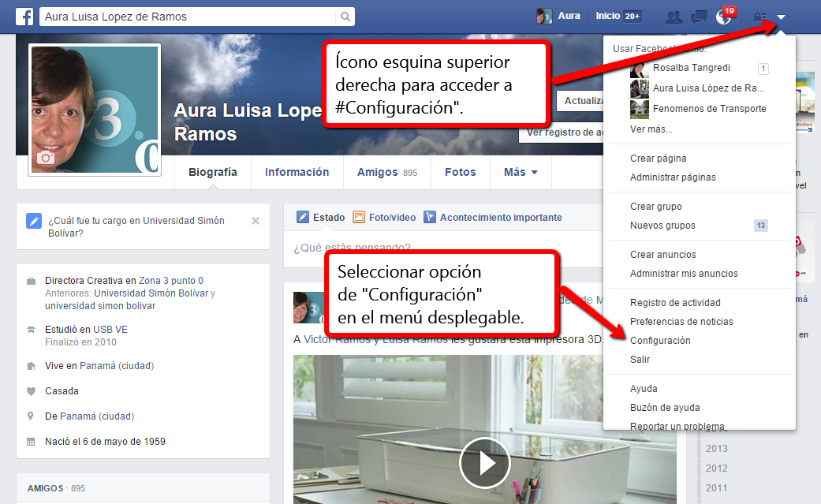Open the Fotos tab

click(x=461, y=173)
